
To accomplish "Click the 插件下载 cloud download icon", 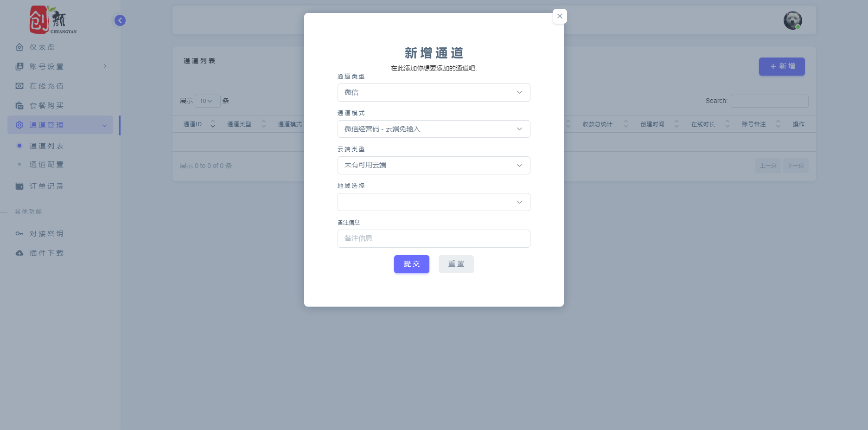I will pos(19,253).
